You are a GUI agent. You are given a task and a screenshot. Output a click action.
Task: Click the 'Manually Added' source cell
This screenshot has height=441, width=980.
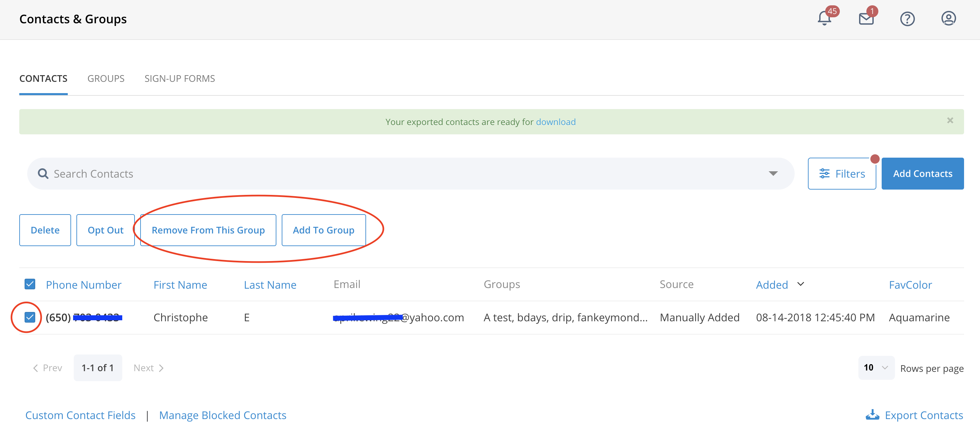point(699,317)
